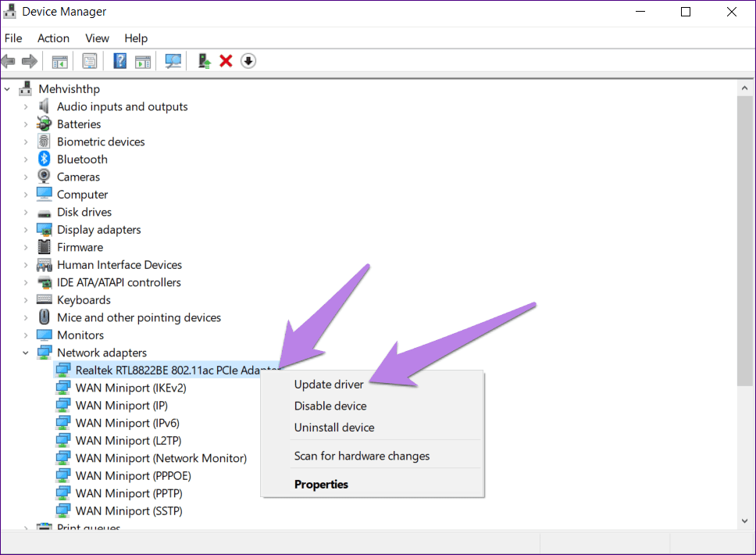Select WAN Miniport (PPTP) entry
This screenshot has width=756, height=555.
coord(129,493)
